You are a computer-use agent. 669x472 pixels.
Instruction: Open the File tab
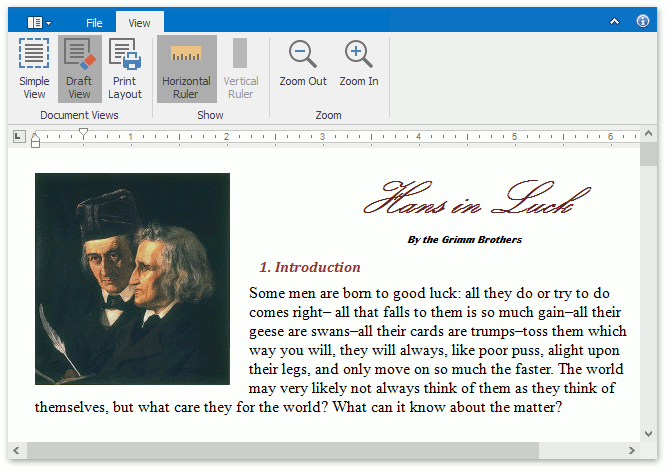[x=94, y=22]
